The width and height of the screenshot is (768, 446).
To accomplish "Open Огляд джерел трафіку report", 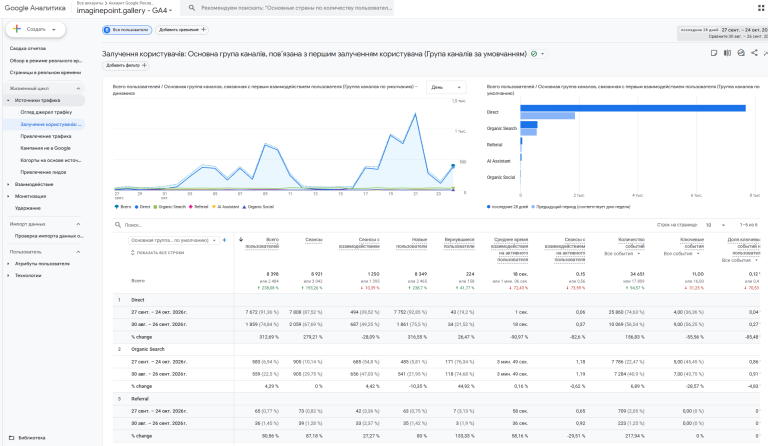I will click(46, 112).
